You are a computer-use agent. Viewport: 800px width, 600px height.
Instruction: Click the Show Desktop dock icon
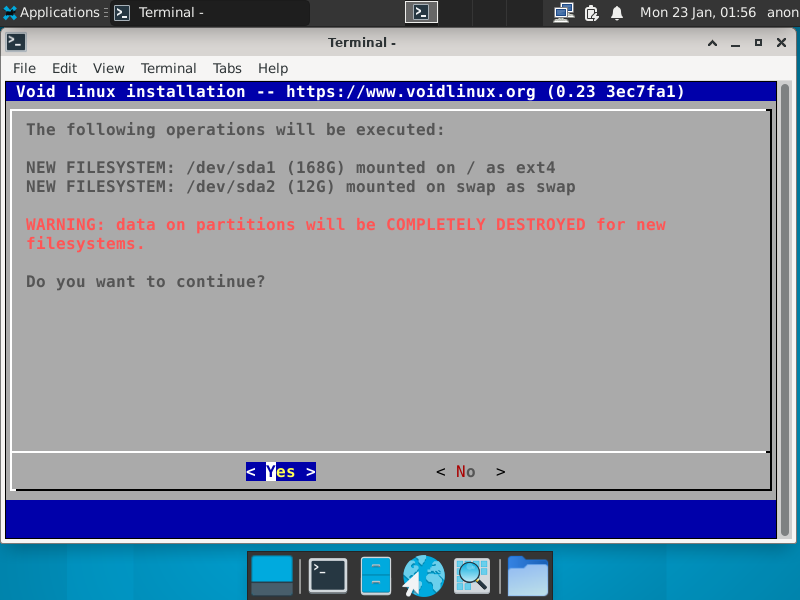pyautogui.click(x=272, y=576)
